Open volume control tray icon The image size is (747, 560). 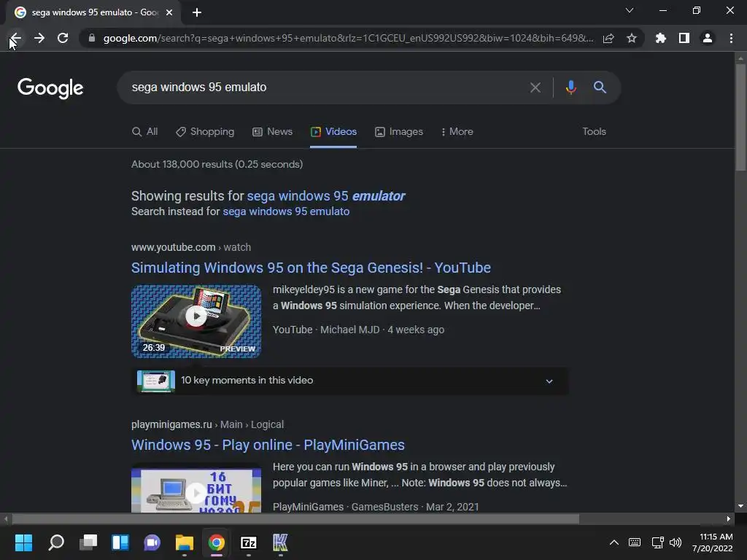coord(675,542)
